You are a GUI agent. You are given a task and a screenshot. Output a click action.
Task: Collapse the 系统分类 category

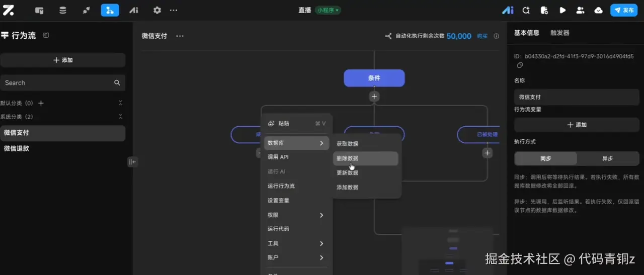[120, 117]
